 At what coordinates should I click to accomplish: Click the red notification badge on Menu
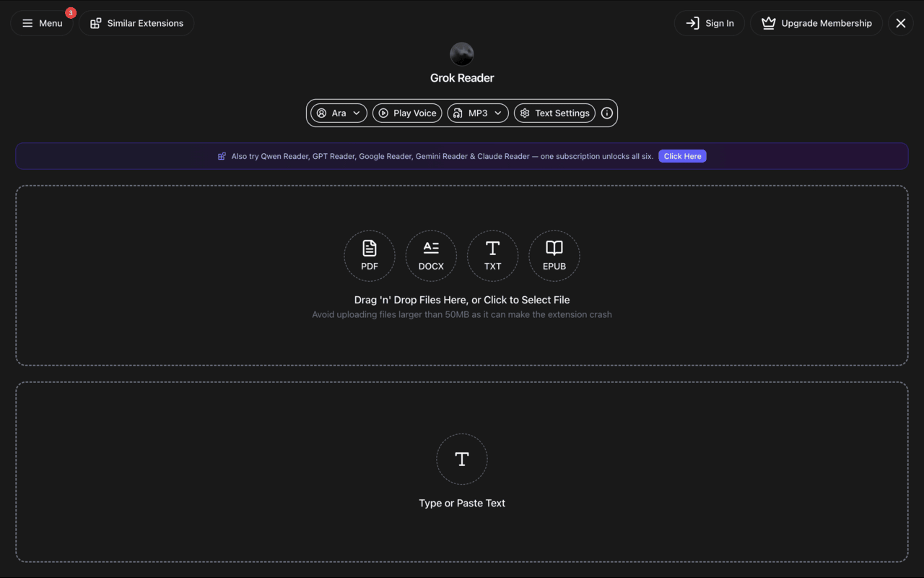[71, 13]
